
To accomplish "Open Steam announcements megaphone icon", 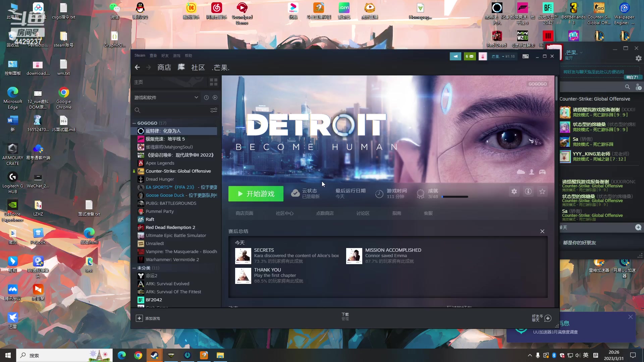I will point(455,56).
